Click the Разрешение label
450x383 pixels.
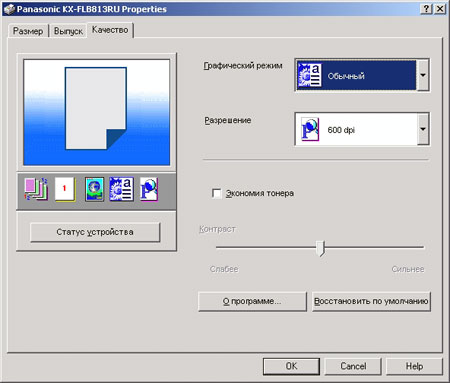point(228,120)
